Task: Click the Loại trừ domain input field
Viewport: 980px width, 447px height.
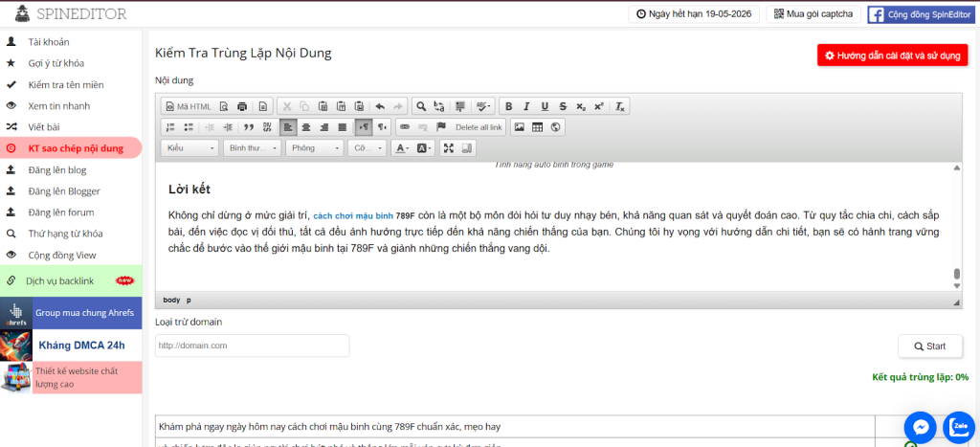Action: pos(252,346)
